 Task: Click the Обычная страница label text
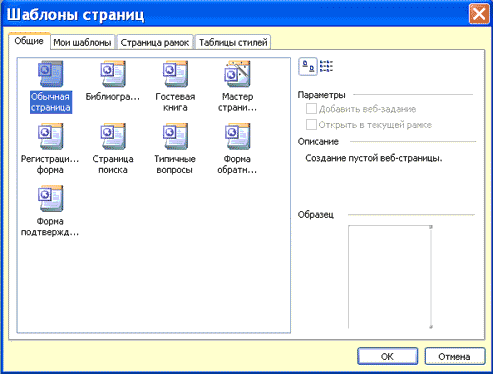pyautogui.click(x=51, y=102)
